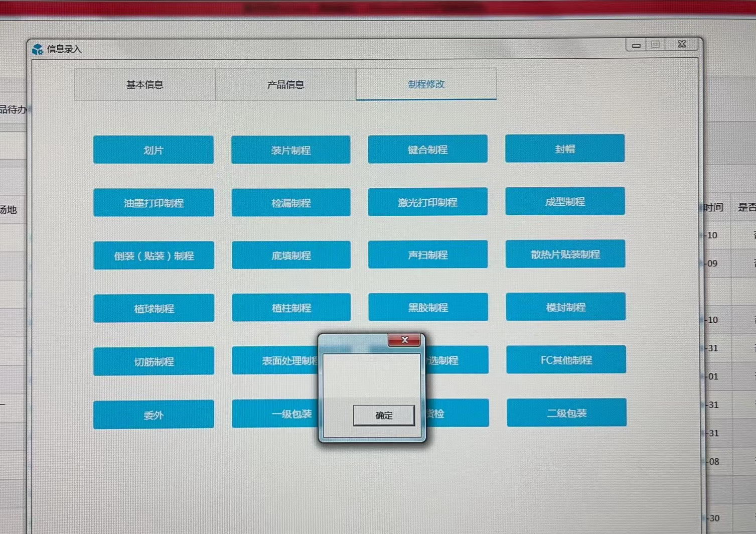Open 激光打印制程
The image size is (756, 534).
(427, 202)
